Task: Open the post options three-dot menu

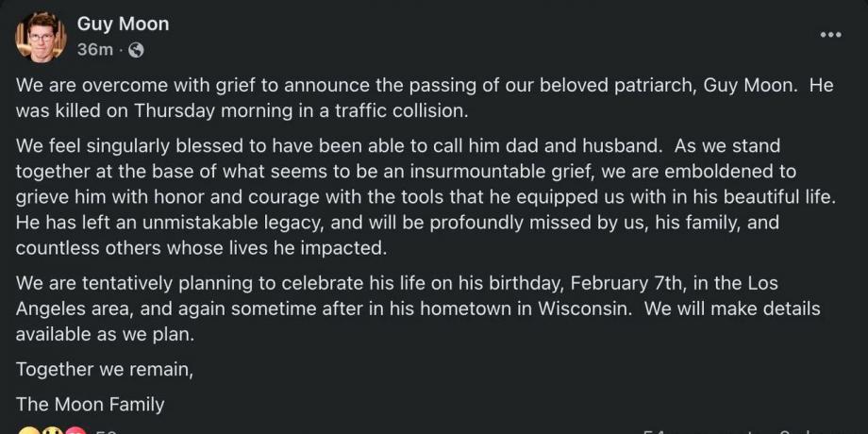Action: 830,35
